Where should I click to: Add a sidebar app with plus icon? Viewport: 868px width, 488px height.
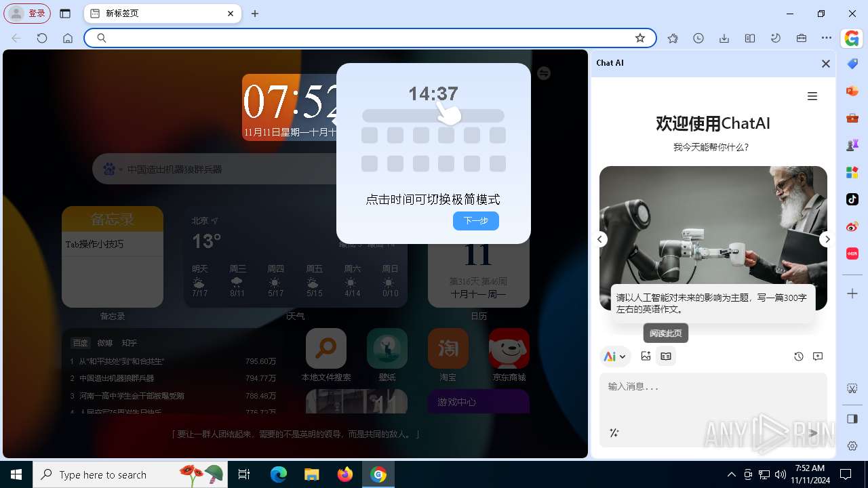852,293
